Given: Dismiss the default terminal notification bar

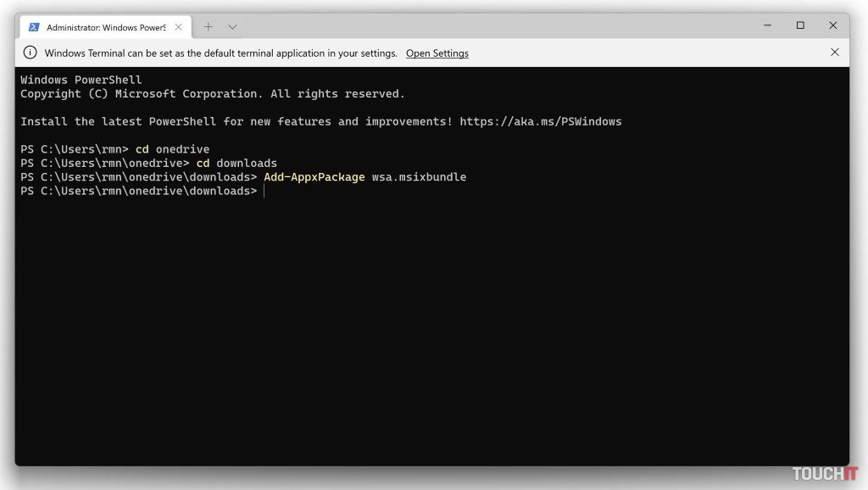Looking at the screenshot, I should click(x=834, y=53).
